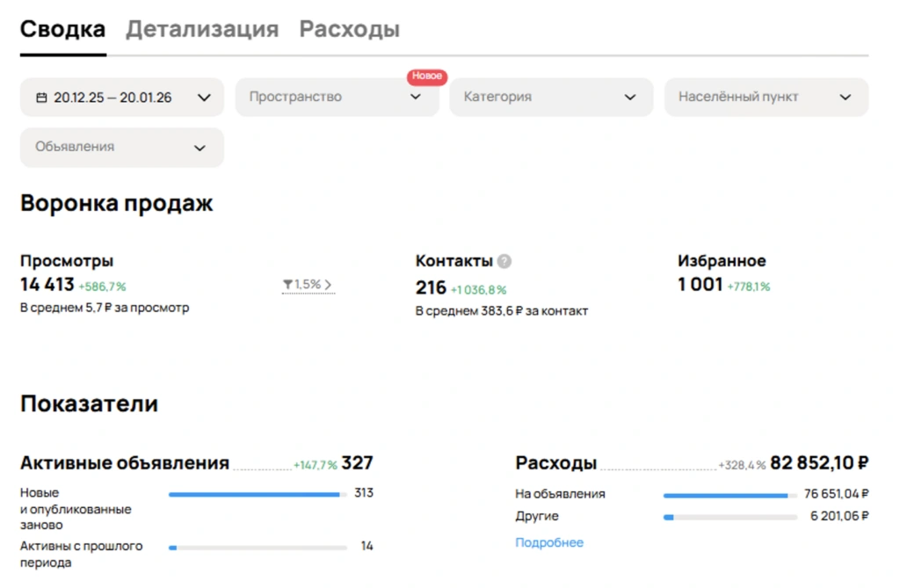Expand the Пространство dropdown

pyautogui.click(x=337, y=97)
